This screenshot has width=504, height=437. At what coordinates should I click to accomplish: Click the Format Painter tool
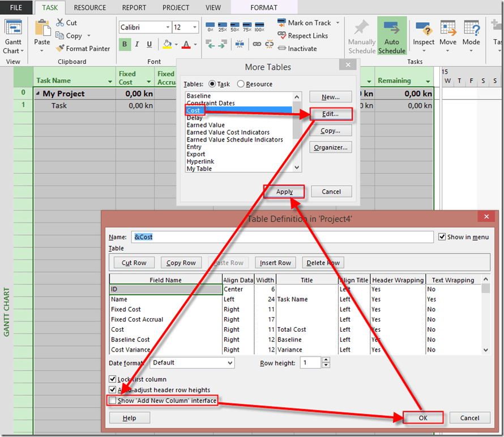[83, 49]
